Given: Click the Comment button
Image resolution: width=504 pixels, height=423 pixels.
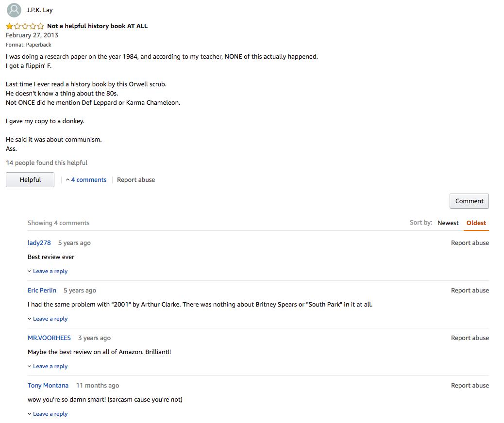Looking at the screenshot, I should [469, 201].
